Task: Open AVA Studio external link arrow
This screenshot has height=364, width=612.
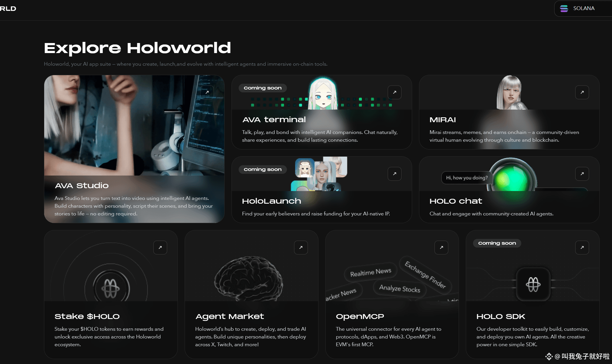Action: [207, 92]
